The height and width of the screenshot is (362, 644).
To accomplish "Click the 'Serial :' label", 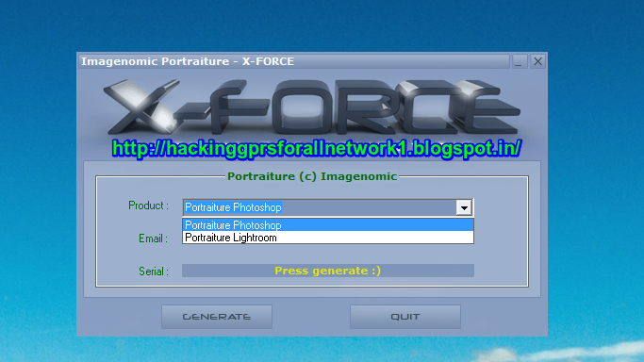I will 154,271.
